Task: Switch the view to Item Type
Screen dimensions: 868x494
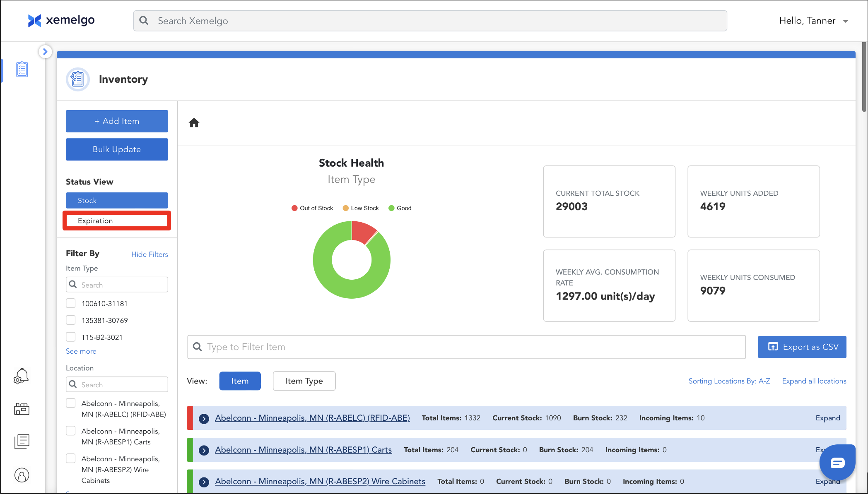Action: point(304,381)
